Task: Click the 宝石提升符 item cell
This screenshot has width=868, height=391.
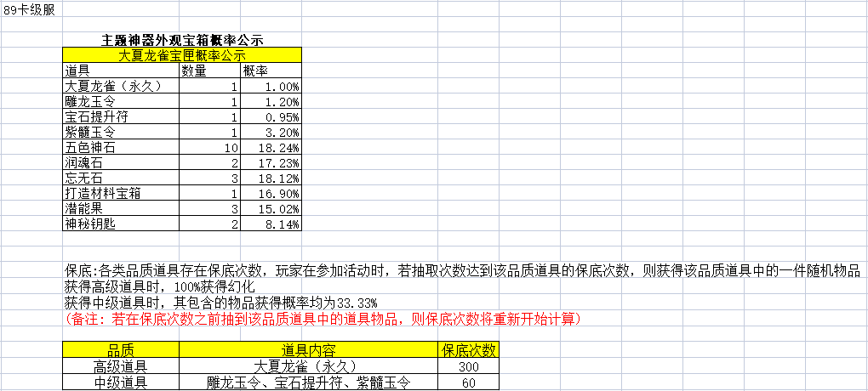Action: pos(121,117)
